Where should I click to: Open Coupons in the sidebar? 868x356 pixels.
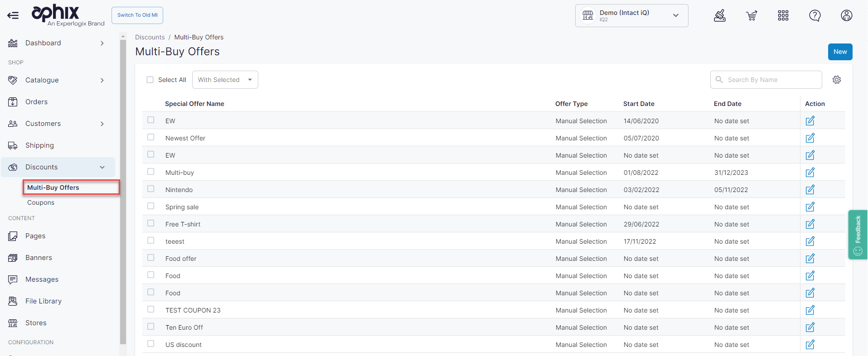click(x=41, y=202)
